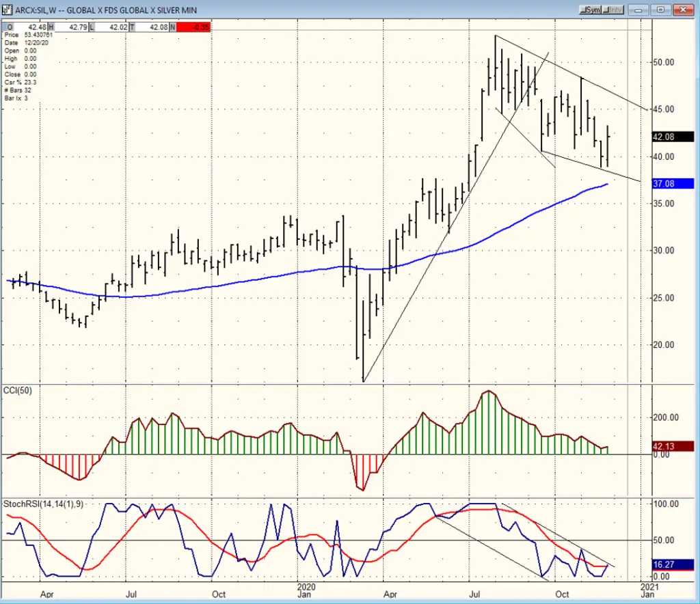Image resolution: width=700 pixels, height=604 pixels.
Task: Select the StochRSI(14,14(1),9) indicator label
Action: point(43,504)
